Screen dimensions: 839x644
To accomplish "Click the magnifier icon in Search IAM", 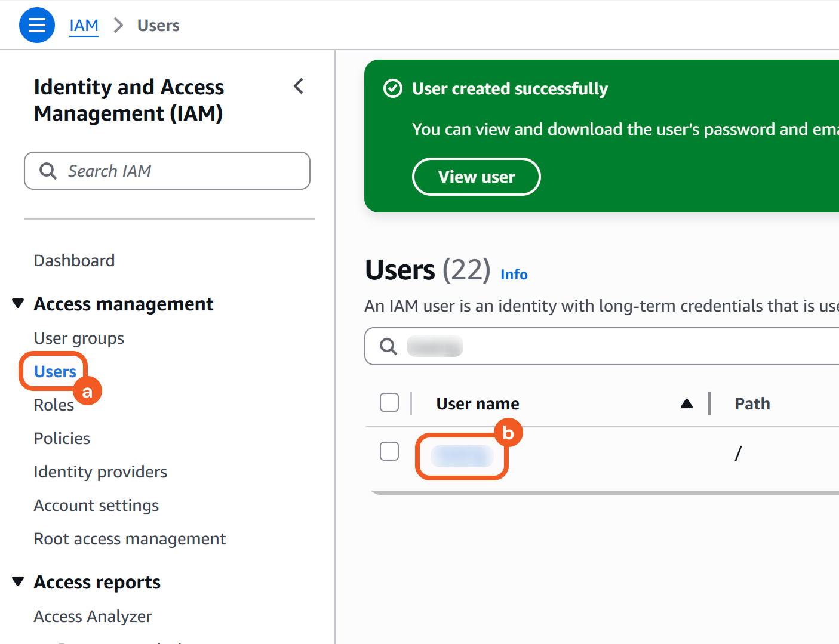I will [x=48, y=171].
